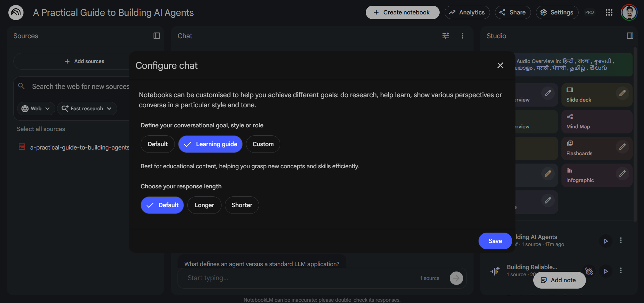Select the Custom conversational style
The image size is (644, 303).
[x=263, y=144]
